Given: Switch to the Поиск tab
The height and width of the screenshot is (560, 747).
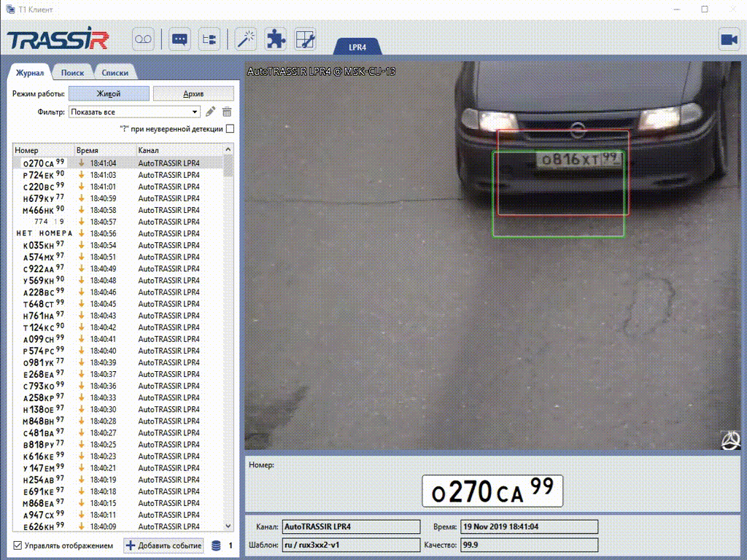Looking at the screenshot, I should (72, 73).
